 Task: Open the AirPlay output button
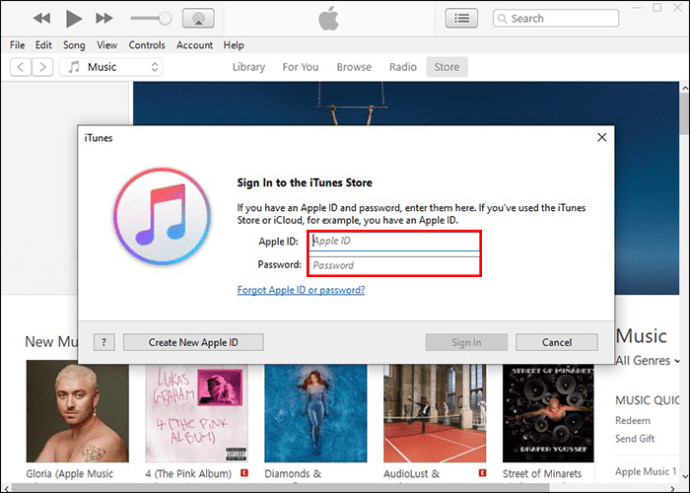(198, 18)
